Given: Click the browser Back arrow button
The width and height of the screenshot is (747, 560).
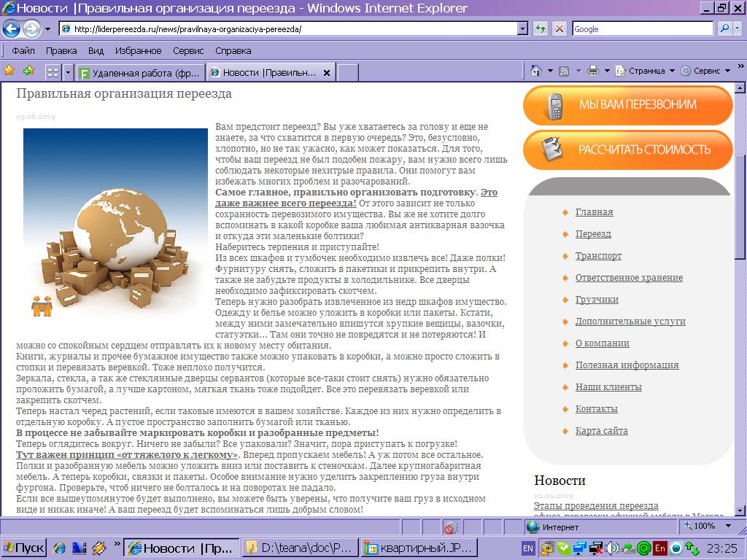Looking at the screenshot, I should click(11, 29).
